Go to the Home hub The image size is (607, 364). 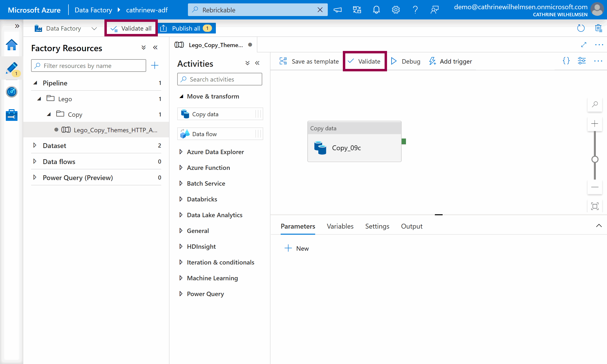click(x=11, y=45)
